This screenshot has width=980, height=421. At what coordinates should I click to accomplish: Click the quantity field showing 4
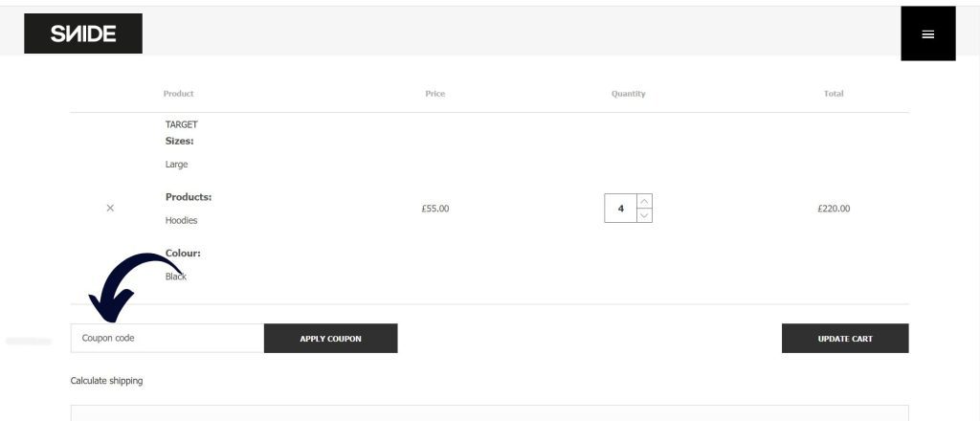point(621,208)
